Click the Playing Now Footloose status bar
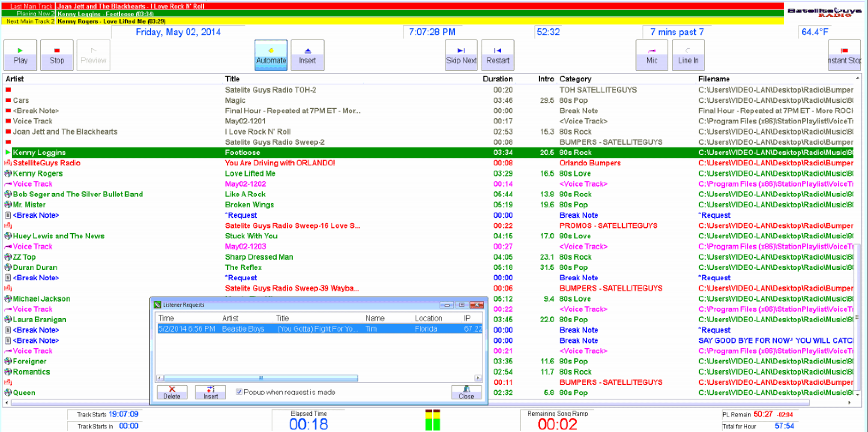Image resolution: width=868 pixels, height=432 pixels. pos(392,14)
